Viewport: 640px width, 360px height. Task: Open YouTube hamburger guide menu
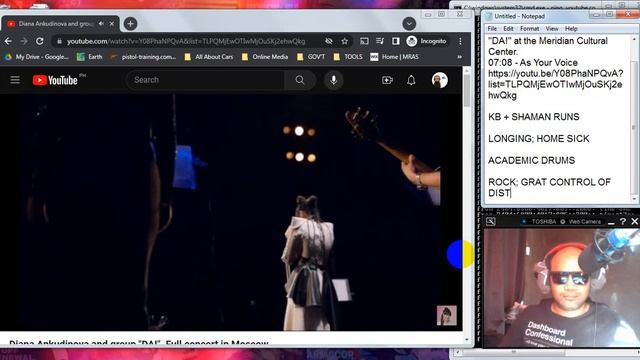click(15, 80)
